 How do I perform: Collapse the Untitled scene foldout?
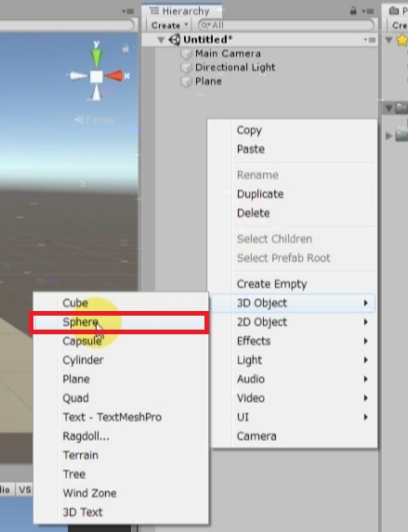point(162,40)
